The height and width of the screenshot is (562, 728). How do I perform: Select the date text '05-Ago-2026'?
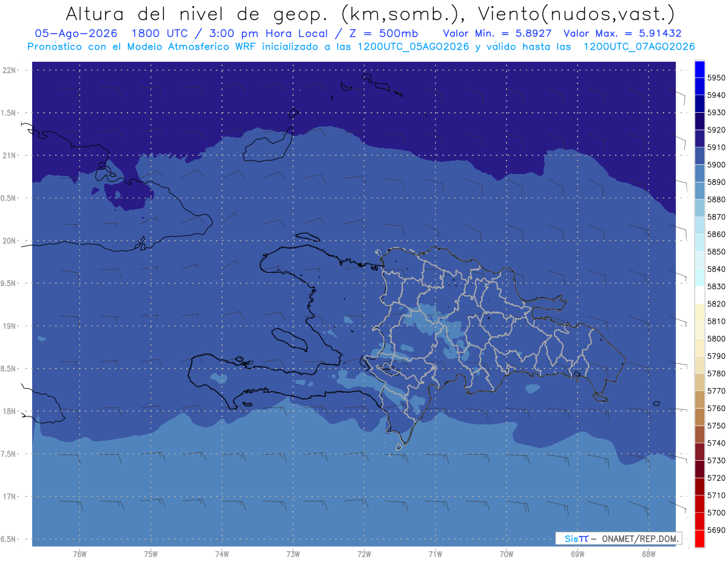pos(76,33)
